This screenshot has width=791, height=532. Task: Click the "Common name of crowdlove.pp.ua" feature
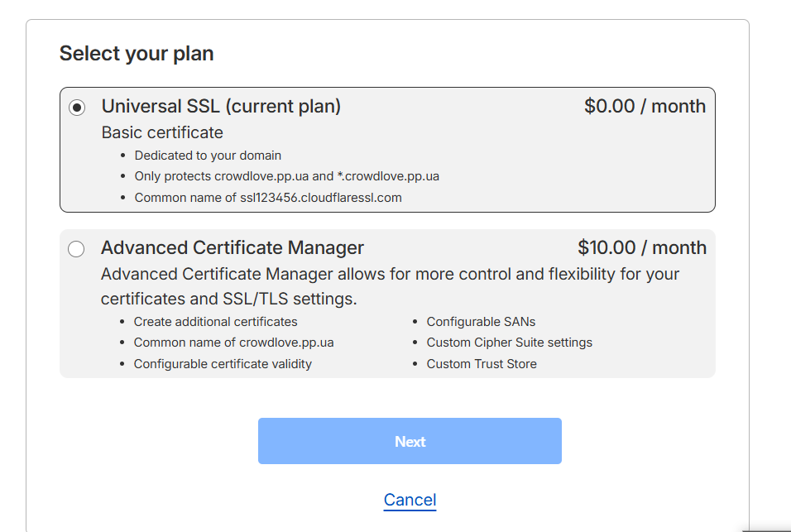pyautogui.click(x=233, y=343)
